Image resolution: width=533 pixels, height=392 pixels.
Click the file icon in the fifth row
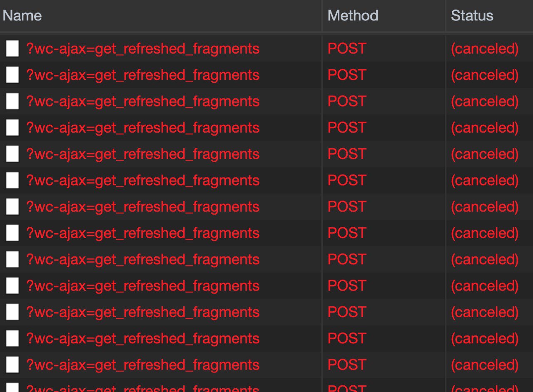(12, 154)
